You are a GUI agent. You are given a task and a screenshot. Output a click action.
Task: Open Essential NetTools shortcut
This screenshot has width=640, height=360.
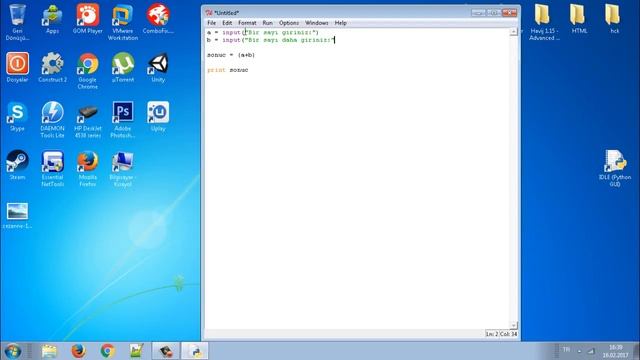[x=52, y=169]
